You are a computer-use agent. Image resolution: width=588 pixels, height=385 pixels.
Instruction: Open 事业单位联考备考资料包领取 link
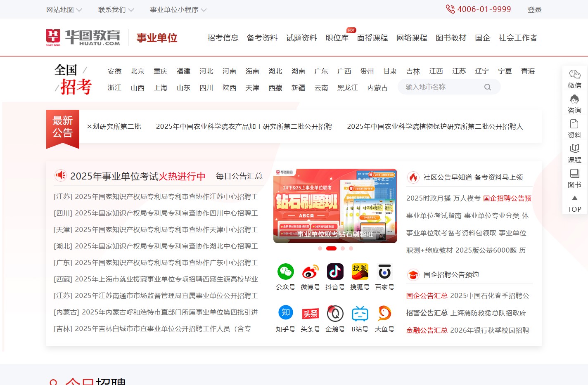click(x=451, y=233)
